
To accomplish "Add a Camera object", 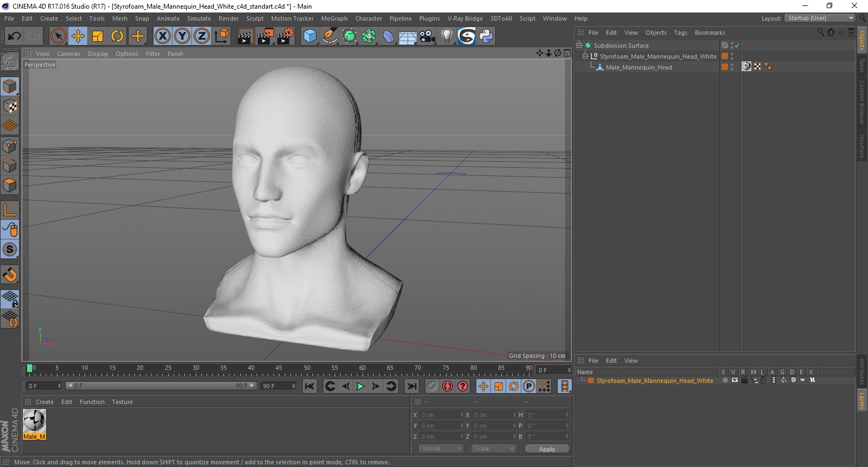I will (427, 36).
